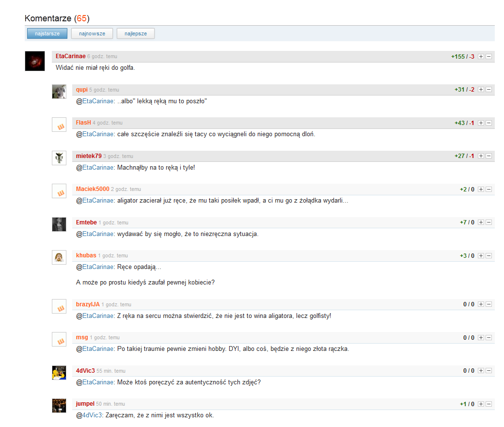Switch sorting to najlepsze
The height and width of the screenshot is (427, 504).
[135, 33]
